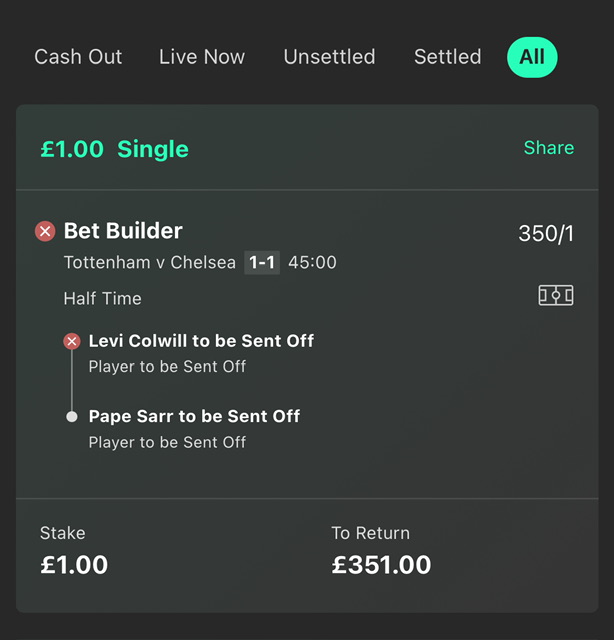
Task: Click the red cross next to Levi Colwill
Action: [x=72, y=341]
